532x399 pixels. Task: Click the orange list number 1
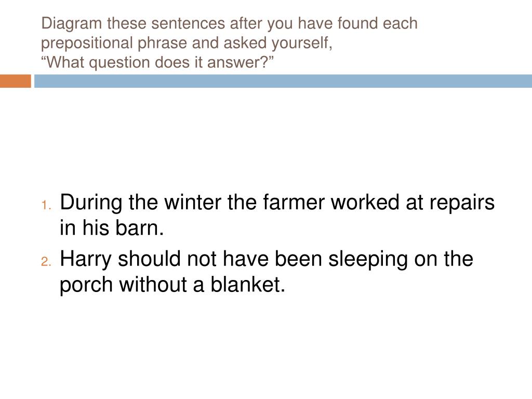(x=46, y=205)
